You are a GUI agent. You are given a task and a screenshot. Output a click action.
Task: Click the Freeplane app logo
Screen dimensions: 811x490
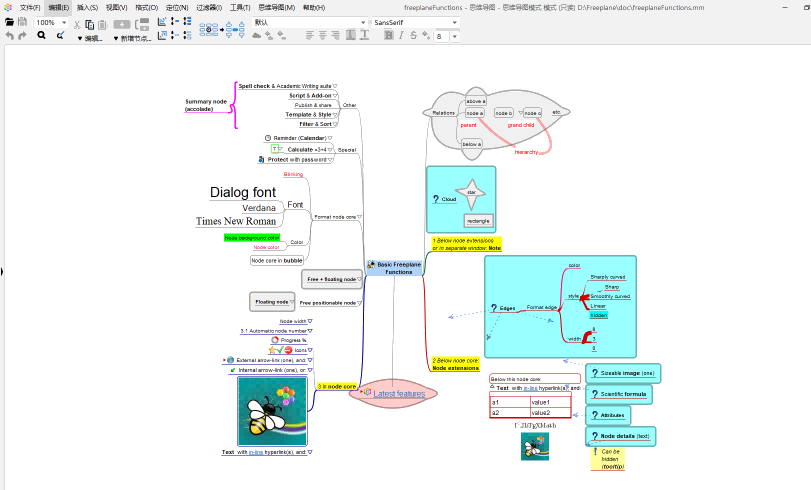(8, 8)
